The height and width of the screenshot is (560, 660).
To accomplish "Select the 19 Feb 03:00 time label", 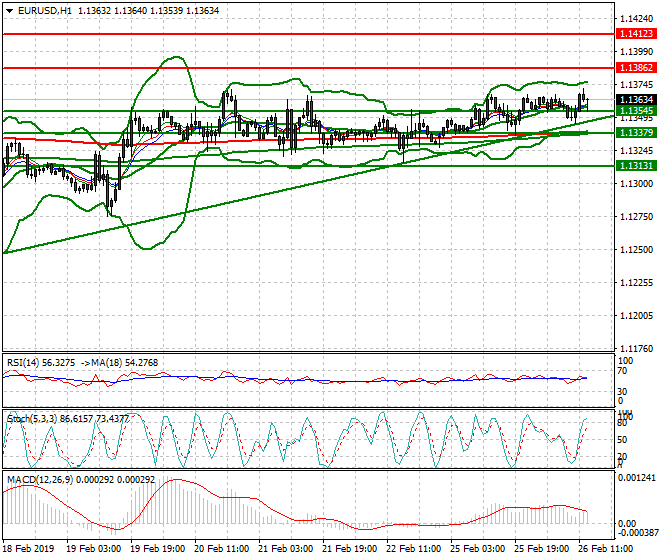I will [x=93, y=549].
